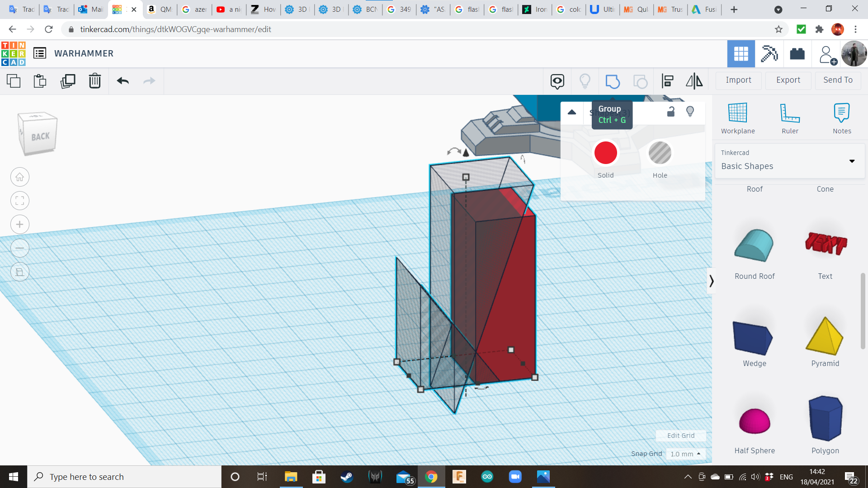Image resolution: width=868 pixels, height=488 pixels.
Task: Open a new browser tab
Action: point(734,9)
